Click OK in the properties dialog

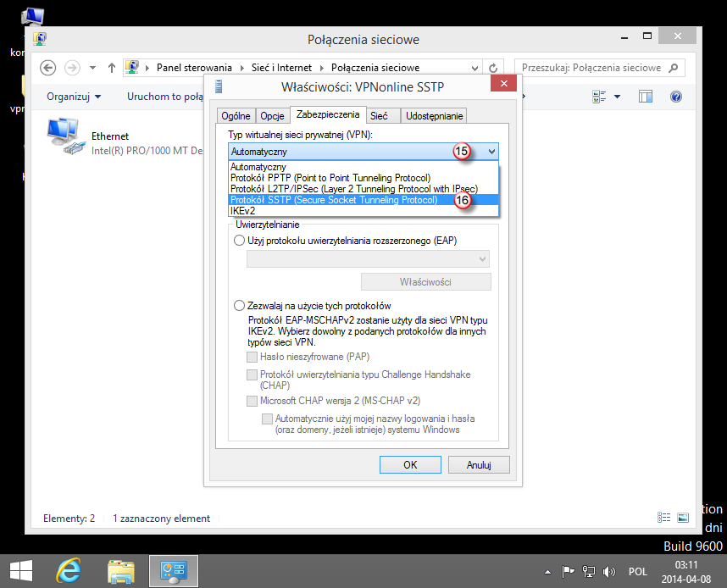410,464
